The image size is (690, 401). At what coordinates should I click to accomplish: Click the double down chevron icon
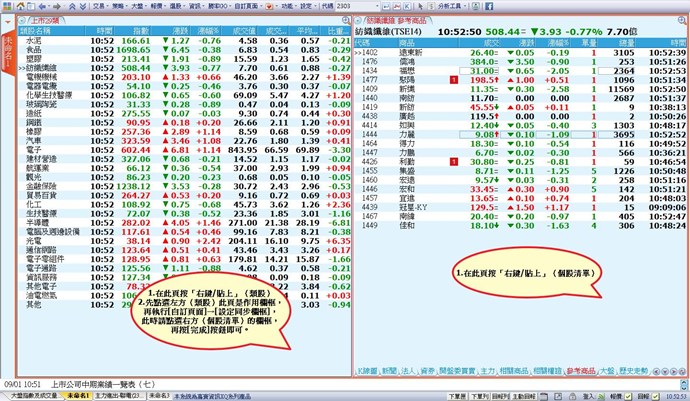(x=82, y=6)
